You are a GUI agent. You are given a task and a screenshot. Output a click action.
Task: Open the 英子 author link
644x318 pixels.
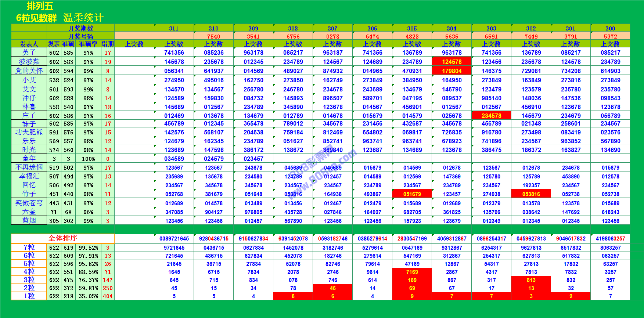29,53
